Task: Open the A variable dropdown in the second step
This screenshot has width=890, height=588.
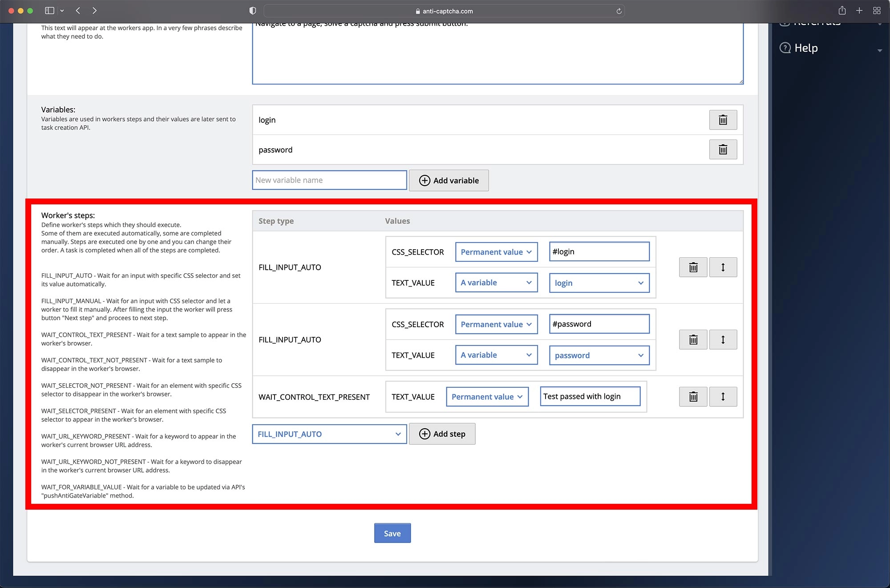Action: pos(496,355)
